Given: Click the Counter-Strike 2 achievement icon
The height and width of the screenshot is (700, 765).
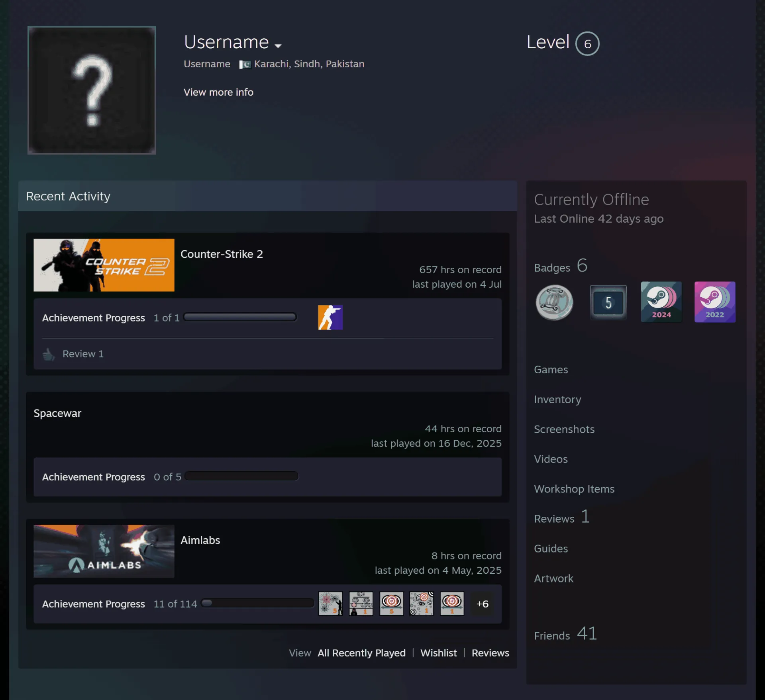Looking at the screenshot, I should [x=330, y=317].
